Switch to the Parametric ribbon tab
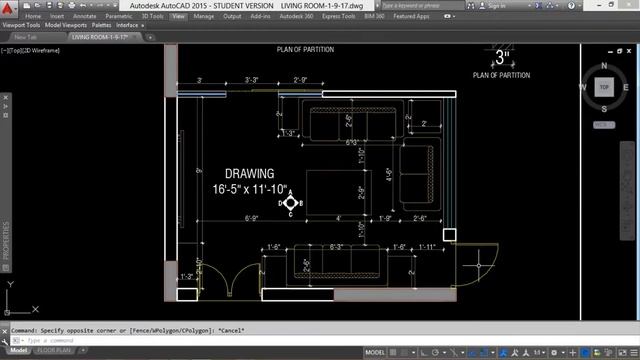 118,16
